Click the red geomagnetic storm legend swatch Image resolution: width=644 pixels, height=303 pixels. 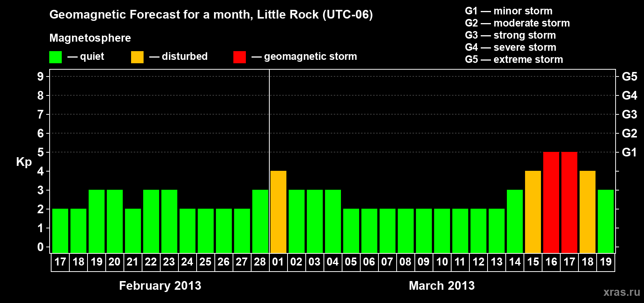pyautogui.click(x=239, y=57)
